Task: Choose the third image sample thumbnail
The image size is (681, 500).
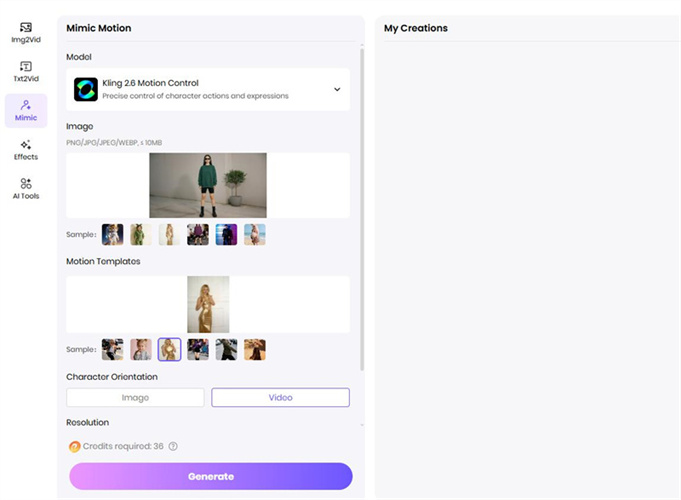Action: point(169,235)
